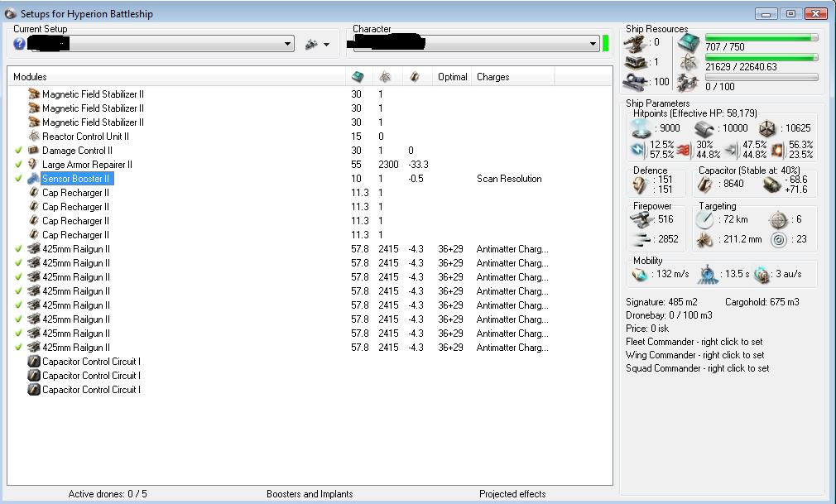Open the Active drones tab
The image size is (836, 504).
(x=108, y=494)
